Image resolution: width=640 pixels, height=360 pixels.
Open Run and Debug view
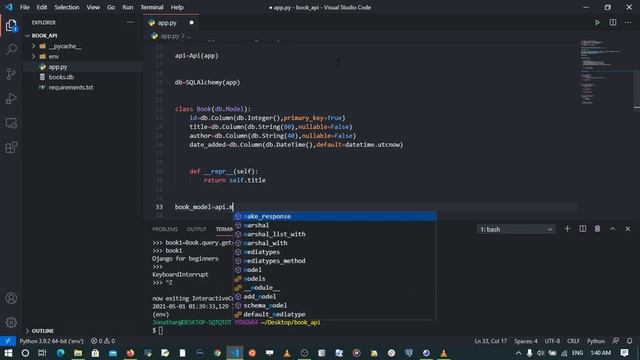pyautogui.click(x=11, y=98)
